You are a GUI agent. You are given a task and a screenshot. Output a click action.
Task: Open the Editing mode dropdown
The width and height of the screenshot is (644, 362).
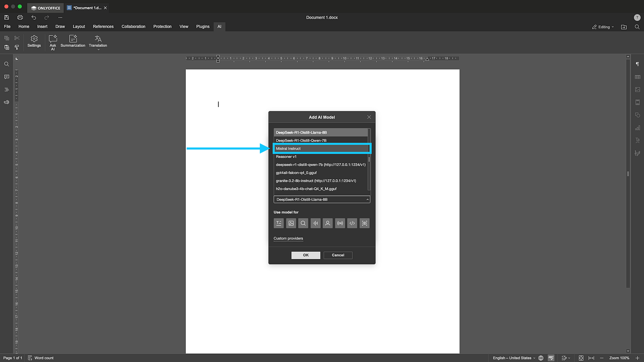pyautogui.click(x=603, y=27)
